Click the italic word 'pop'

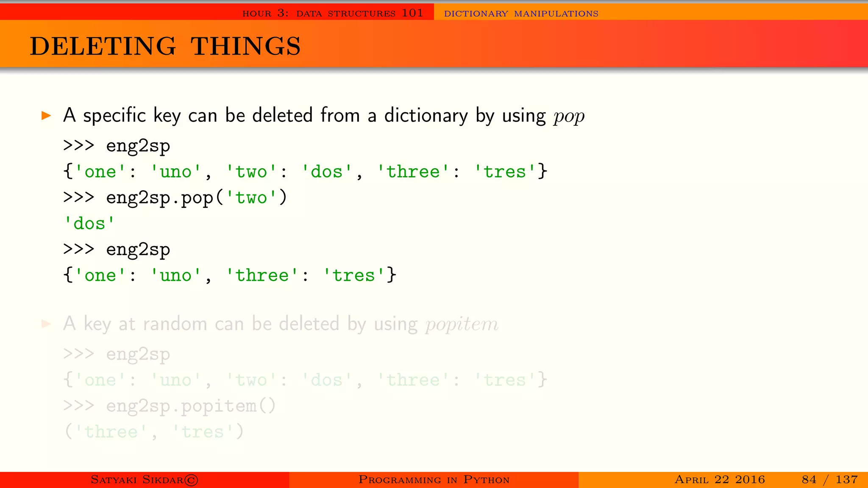click(569, 116)
